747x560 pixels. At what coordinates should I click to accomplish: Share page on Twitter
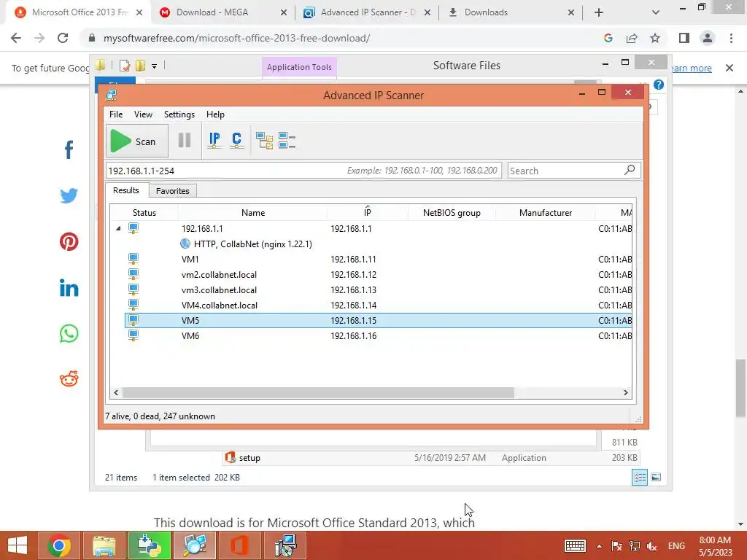click(69, 195)
